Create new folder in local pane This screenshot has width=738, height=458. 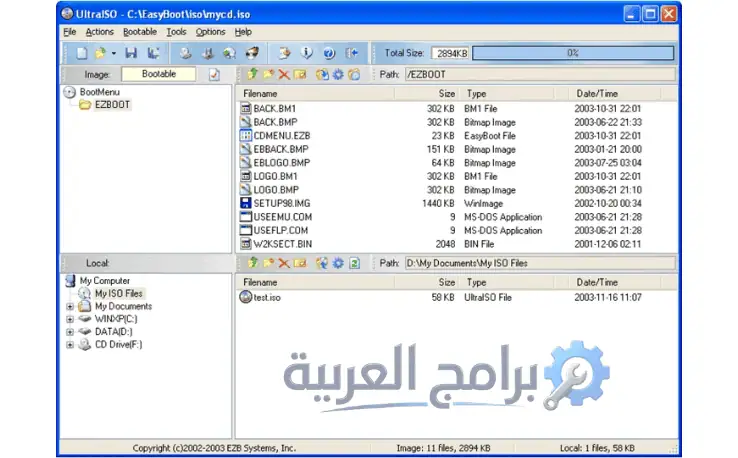[268, 263]
